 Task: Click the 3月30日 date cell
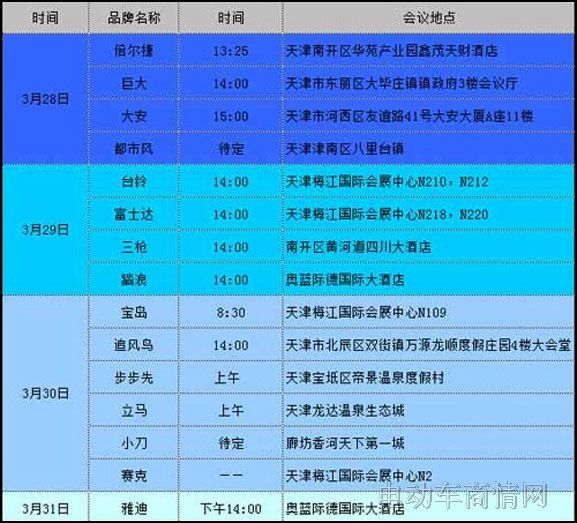(x=46, y=394)
